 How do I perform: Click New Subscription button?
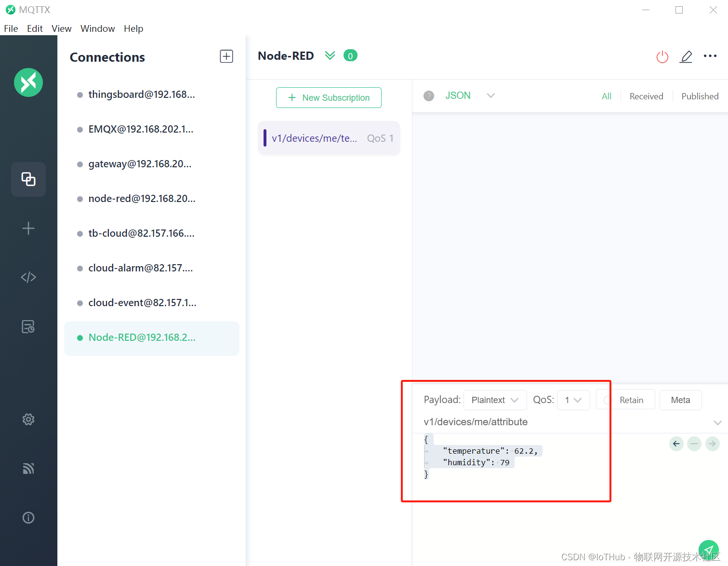pyautogui.click(x=329, y=98)
